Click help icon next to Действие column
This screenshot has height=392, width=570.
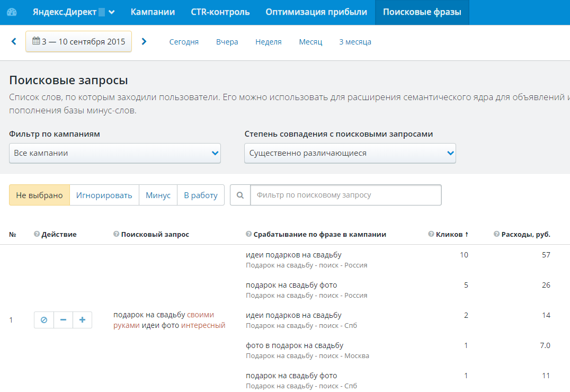[37, 234]
